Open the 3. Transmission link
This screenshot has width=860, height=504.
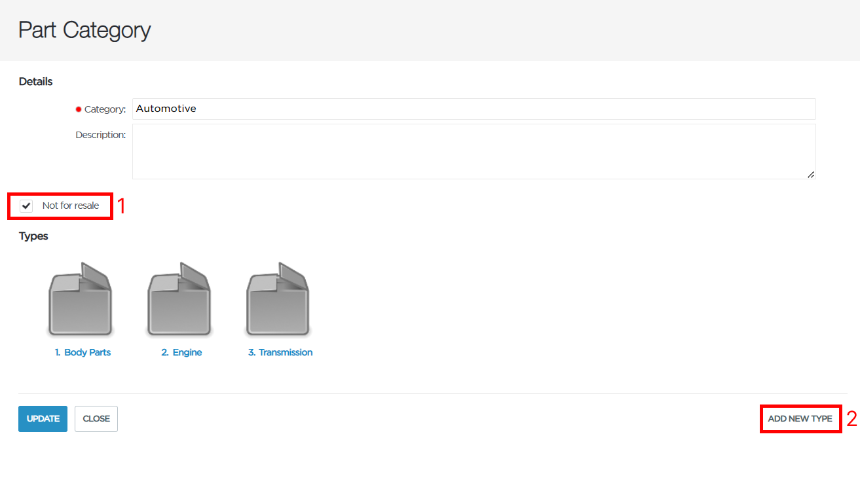280,352
